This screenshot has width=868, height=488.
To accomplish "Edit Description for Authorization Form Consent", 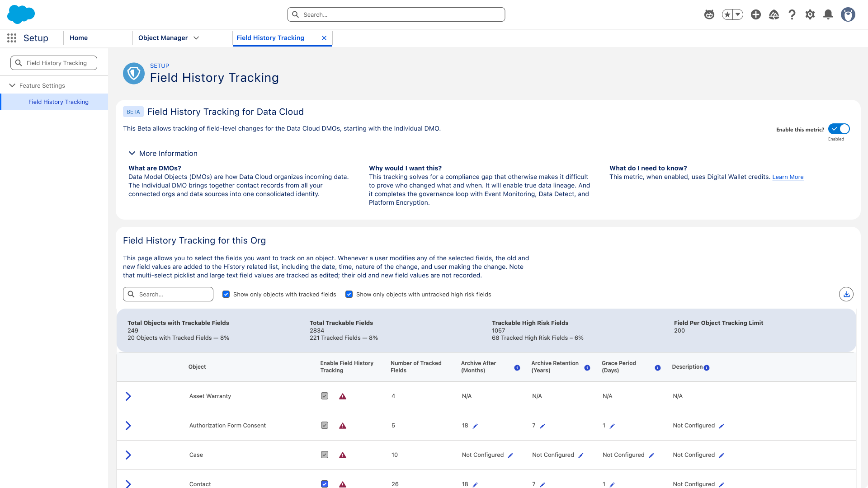I will pos(722,426).
